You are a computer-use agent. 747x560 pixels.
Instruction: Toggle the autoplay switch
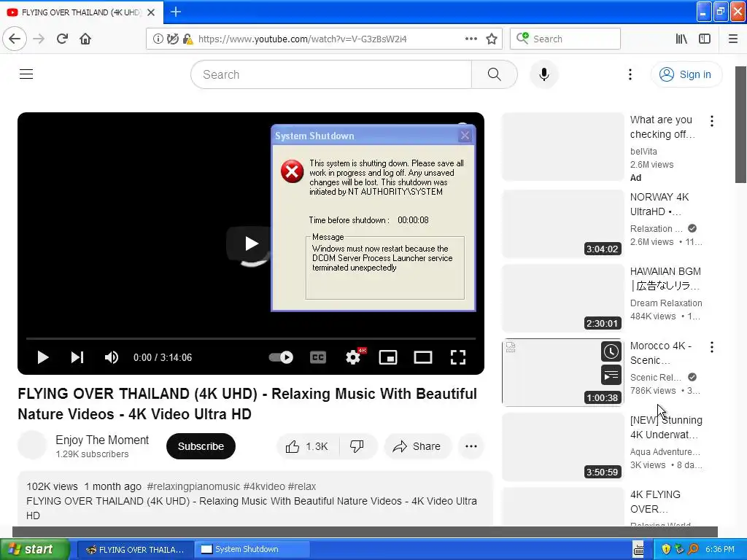[281, 357]
